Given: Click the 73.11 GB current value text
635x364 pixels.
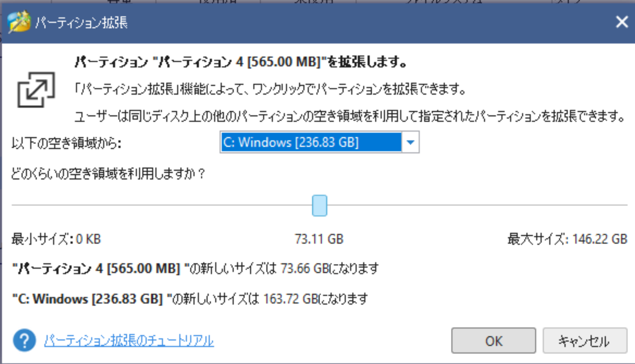Looking at the screenshot, I should pos(319,239).
